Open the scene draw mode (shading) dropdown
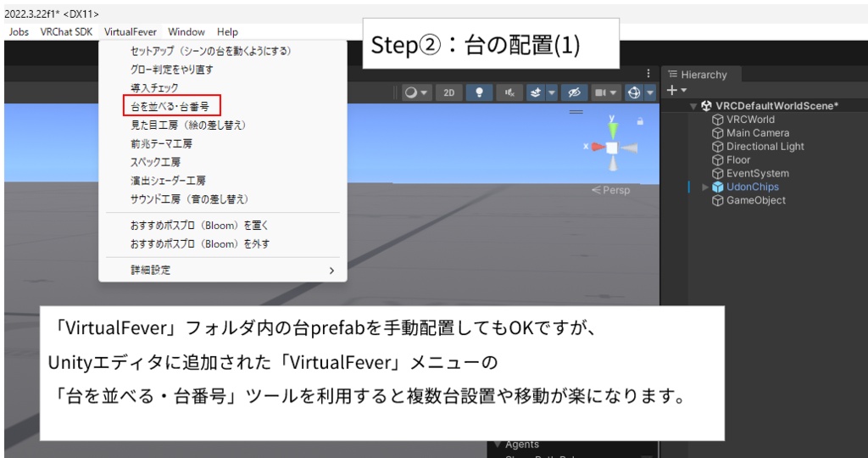868x458 pixels. coord(416,92)
